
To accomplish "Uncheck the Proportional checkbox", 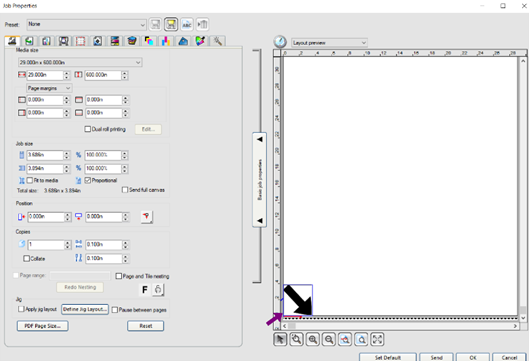I will coord(88,180).
